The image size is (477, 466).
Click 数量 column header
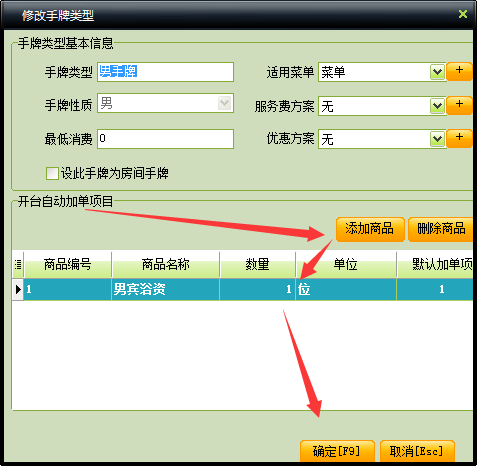pyautogui.click(x=257, y=265)
